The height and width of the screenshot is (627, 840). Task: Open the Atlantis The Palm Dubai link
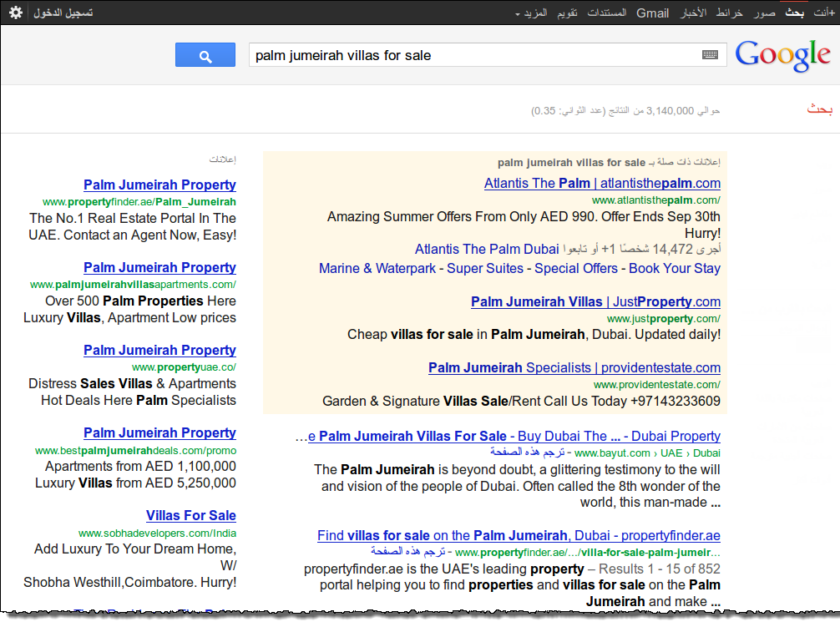487,249
